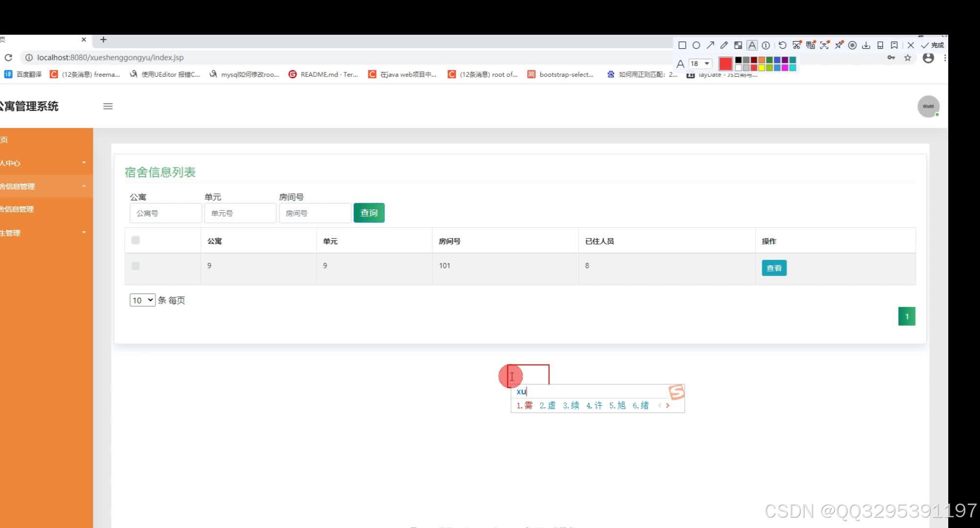Toggle the select-all checkbox in the table header
This screenshot has width=980, height=528.
135,240
